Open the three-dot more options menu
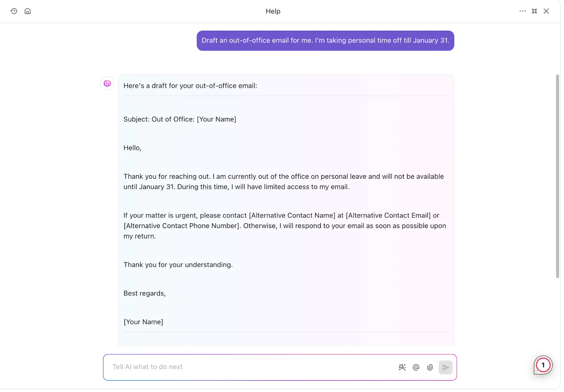 522,11
